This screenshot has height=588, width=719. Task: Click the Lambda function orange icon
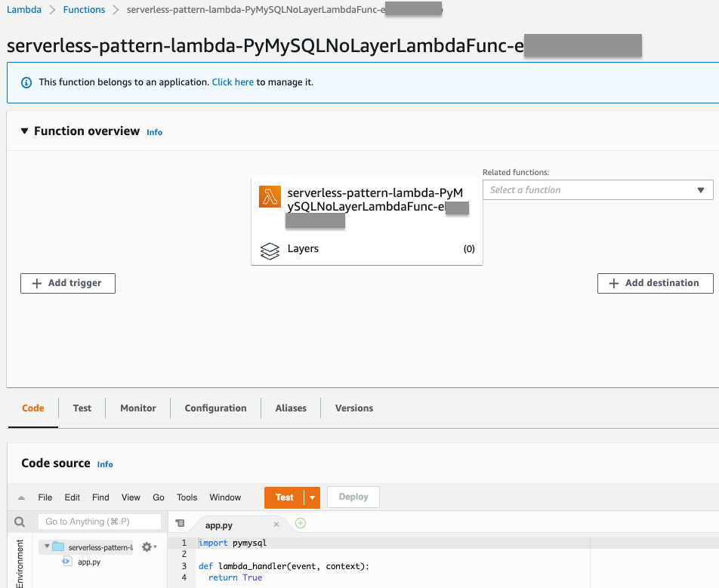coord(270,196)
